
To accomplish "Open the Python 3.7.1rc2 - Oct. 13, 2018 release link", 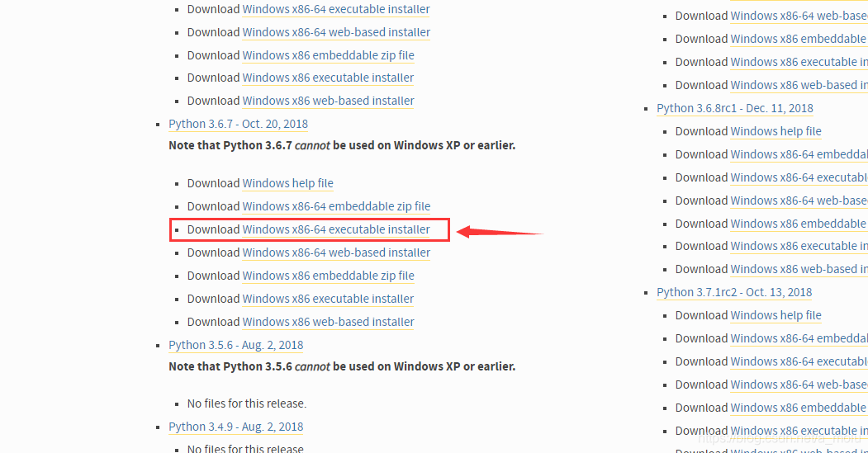I will tap(734, 292).
